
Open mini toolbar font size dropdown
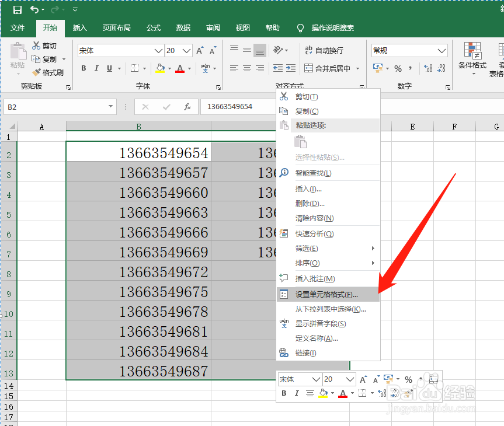coord(350,379)
